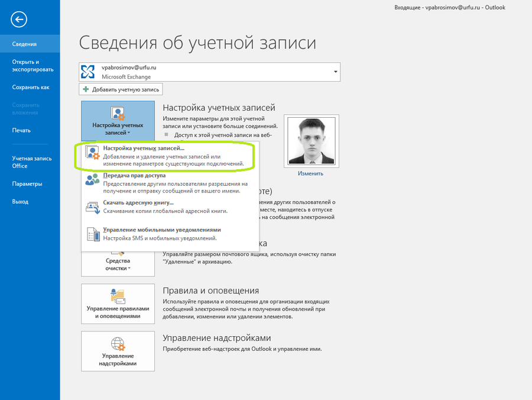Viewport: 532px width, 400px height.
Task: Click the rules and alerts folder icon
Action: [x=118, y=296]
